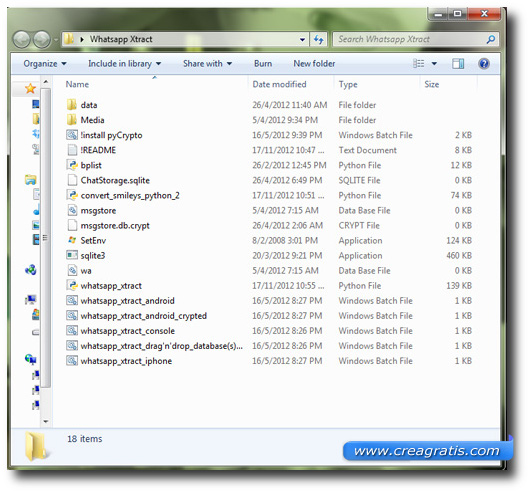Click the whatsapp_xtract Python file icon
530x493 pixels.
coord(72,285)
